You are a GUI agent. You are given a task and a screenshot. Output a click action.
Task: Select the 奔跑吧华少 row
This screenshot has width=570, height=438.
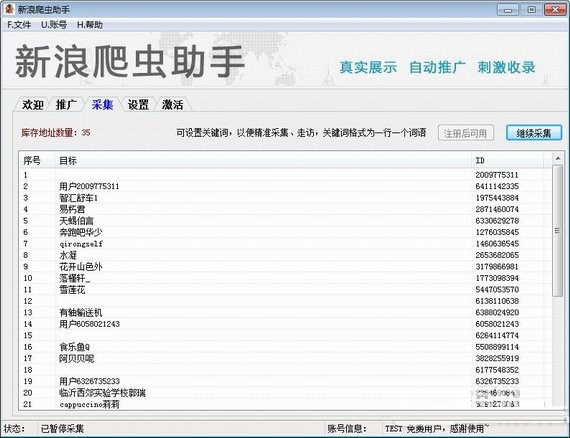(285, 232)
